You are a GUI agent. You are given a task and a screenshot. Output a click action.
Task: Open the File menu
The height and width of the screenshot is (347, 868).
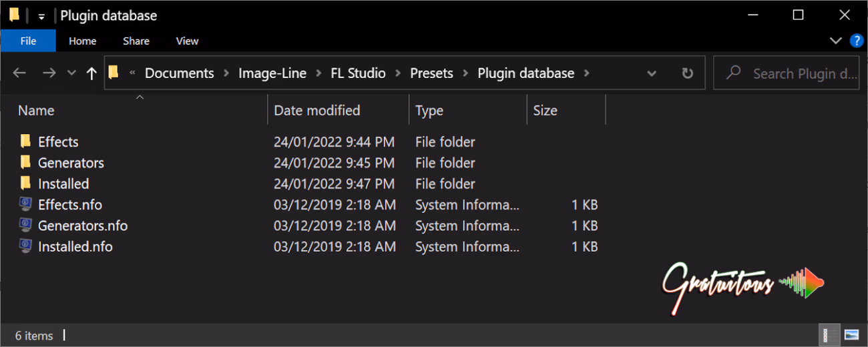28,41
